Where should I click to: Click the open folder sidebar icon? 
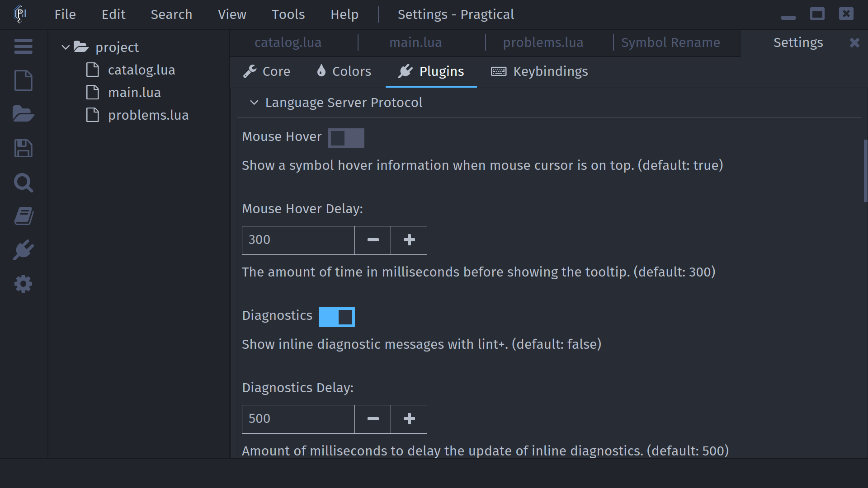click(x=23, y=114)
